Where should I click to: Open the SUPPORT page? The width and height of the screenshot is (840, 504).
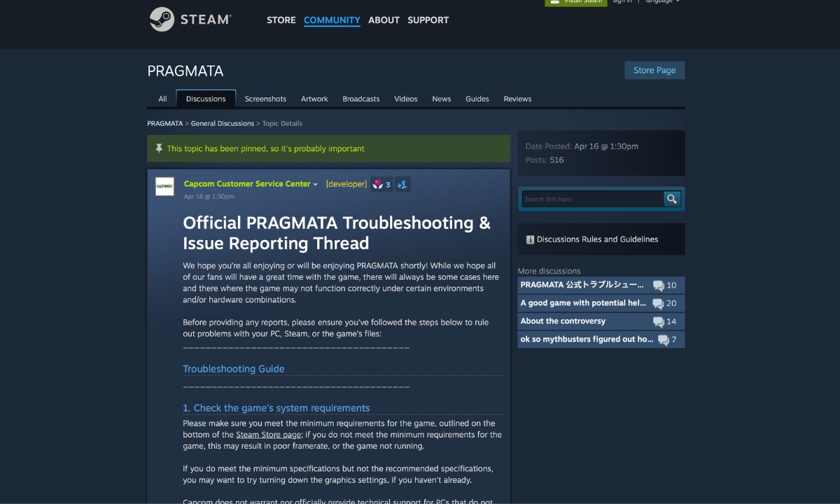click(428, 20)
